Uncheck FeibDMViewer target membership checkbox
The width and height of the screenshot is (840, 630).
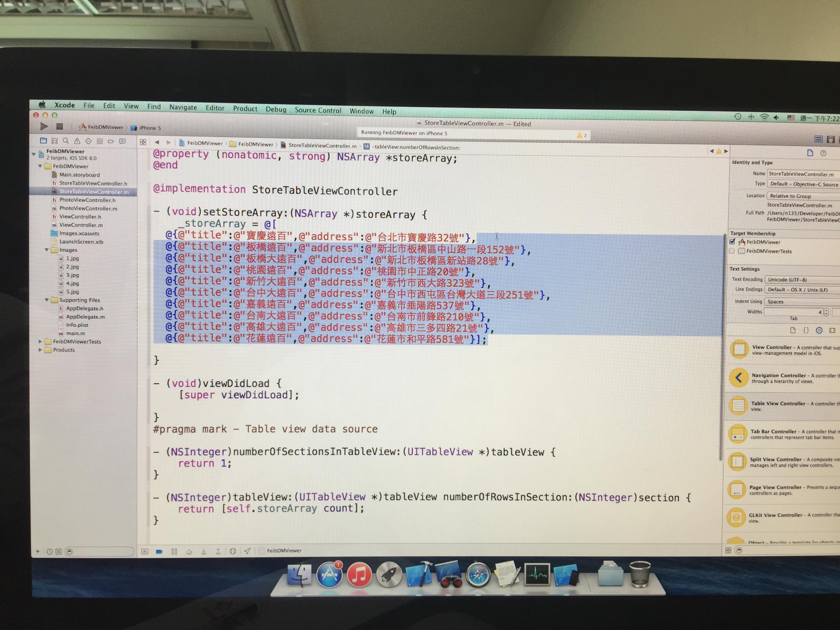(x=732, y=242)
